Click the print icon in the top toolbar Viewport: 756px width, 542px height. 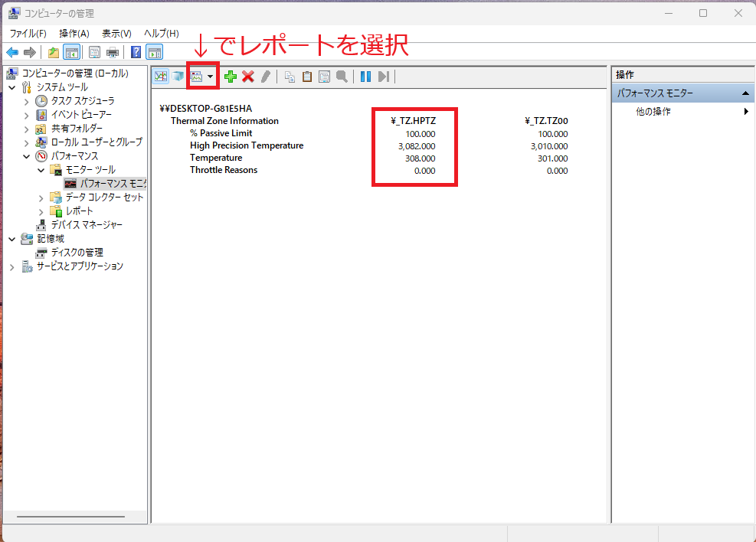112,51
